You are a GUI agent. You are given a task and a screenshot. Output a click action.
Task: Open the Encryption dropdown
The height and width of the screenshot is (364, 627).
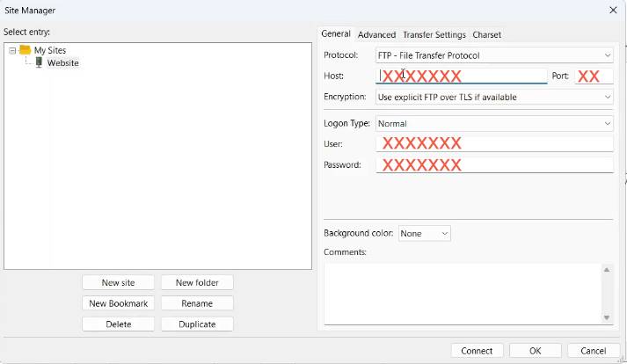click(x=494, y=97)
